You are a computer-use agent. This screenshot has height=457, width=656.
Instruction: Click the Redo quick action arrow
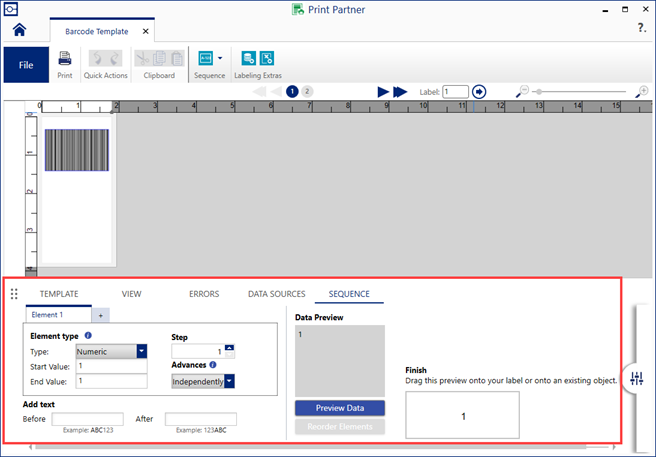pyautogui.click(x=114, y=59)
